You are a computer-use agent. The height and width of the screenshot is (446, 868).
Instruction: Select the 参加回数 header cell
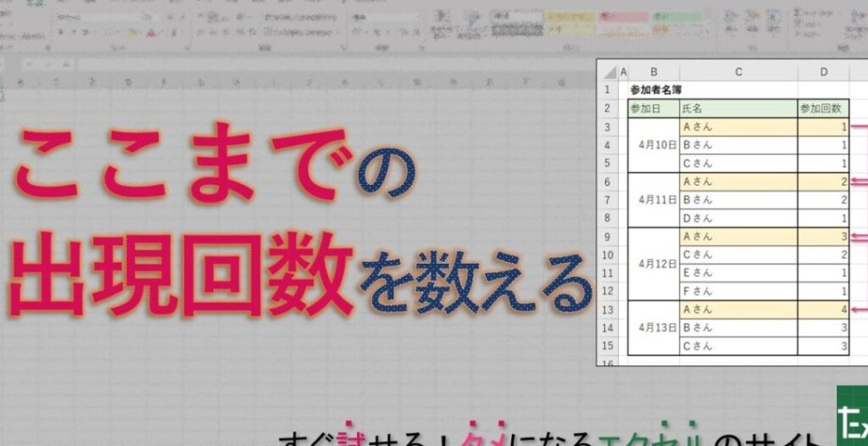pyautogui.click(x=823, y=109)
